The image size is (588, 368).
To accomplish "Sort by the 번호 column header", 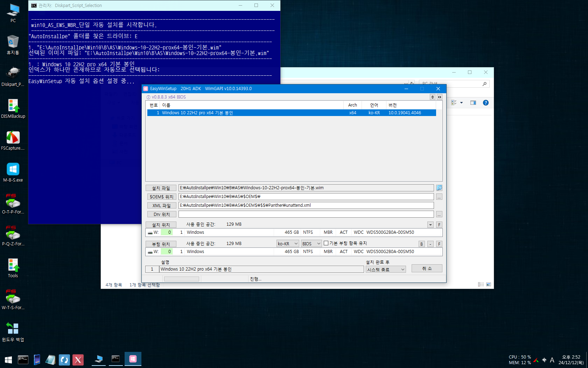I will pos(154,105).
